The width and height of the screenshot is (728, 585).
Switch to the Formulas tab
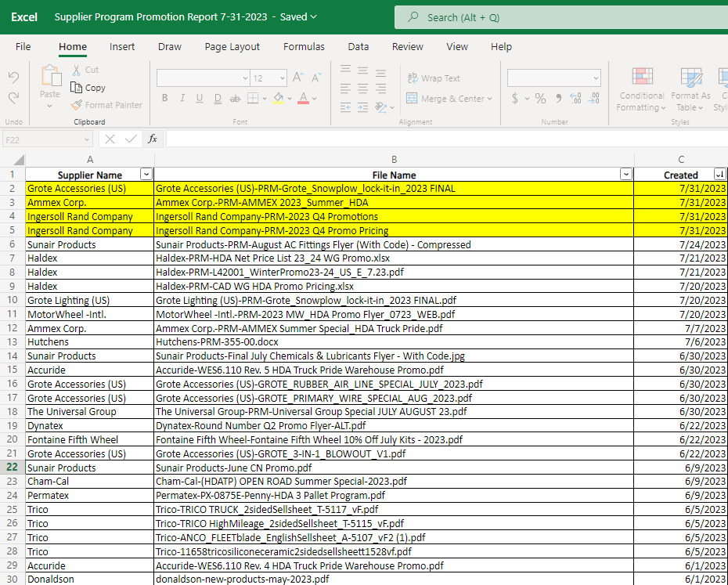pyautogui.click(x=304, y=47)
